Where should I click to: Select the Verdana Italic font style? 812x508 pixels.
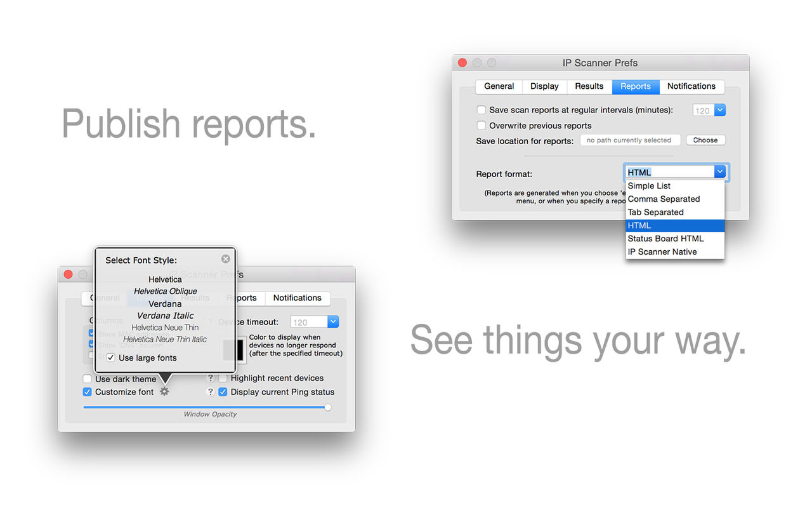pos(165,316)
